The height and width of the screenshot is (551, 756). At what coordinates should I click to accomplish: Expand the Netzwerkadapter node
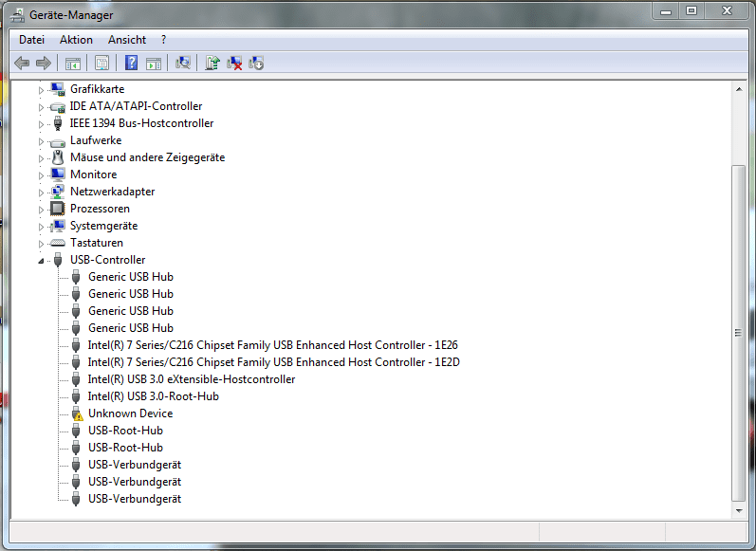click(41, 193)
